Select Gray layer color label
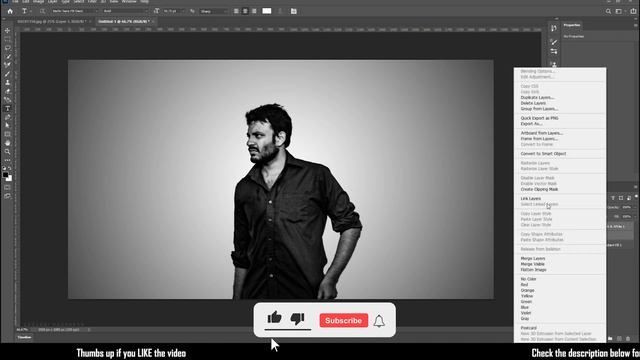Viewport: 640px width, 360px height. tap(524, 318)
